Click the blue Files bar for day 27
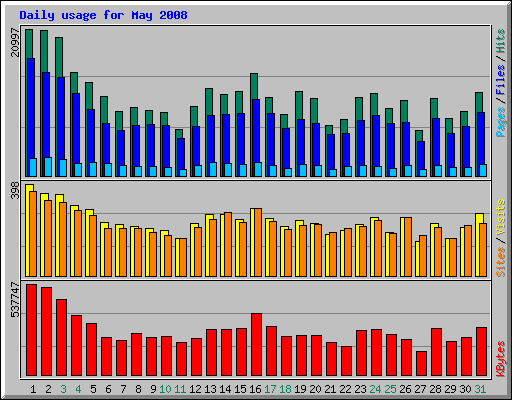The width and height of the screenshot is (512, 400). click(421, 155)
